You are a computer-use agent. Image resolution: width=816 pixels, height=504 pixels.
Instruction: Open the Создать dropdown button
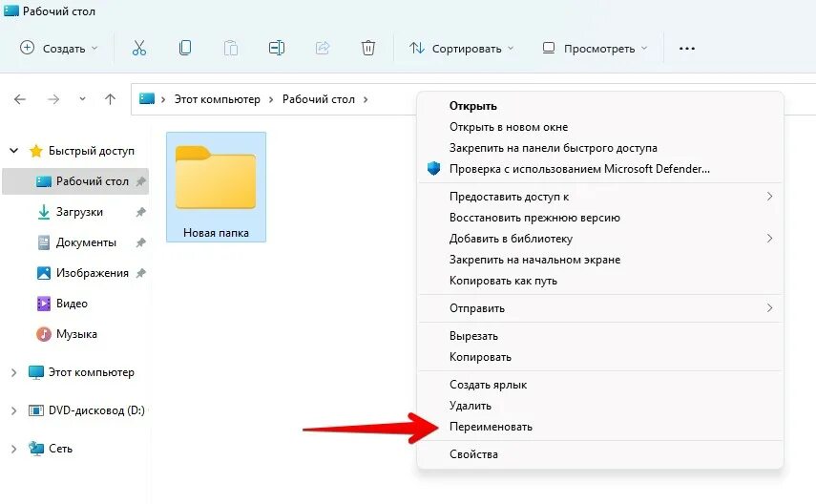(x=59, y=49)
